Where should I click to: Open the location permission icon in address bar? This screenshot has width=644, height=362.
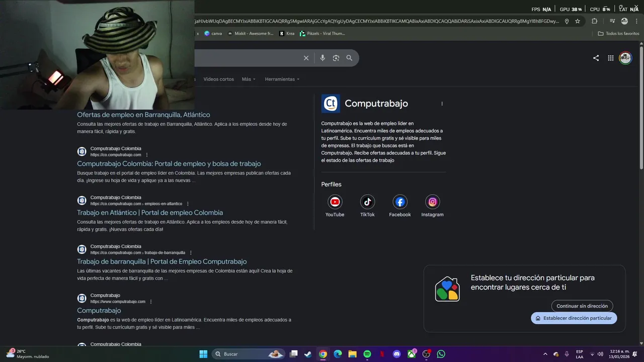567,21
